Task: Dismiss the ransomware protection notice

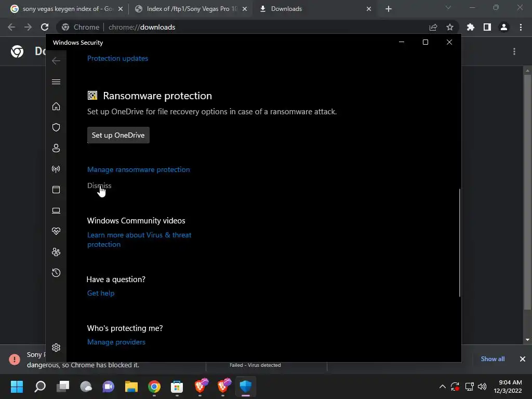Action: pos(99,185)
